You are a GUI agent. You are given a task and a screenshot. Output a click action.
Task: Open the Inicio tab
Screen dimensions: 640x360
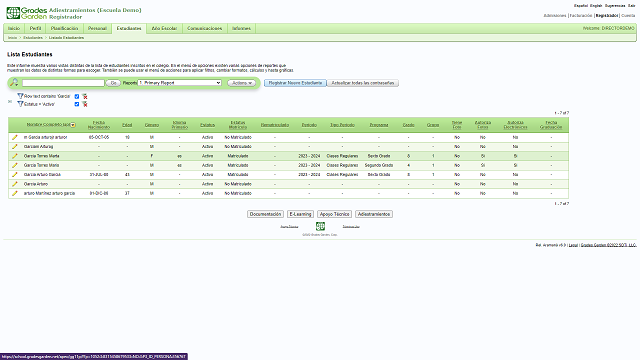[14, 29]
